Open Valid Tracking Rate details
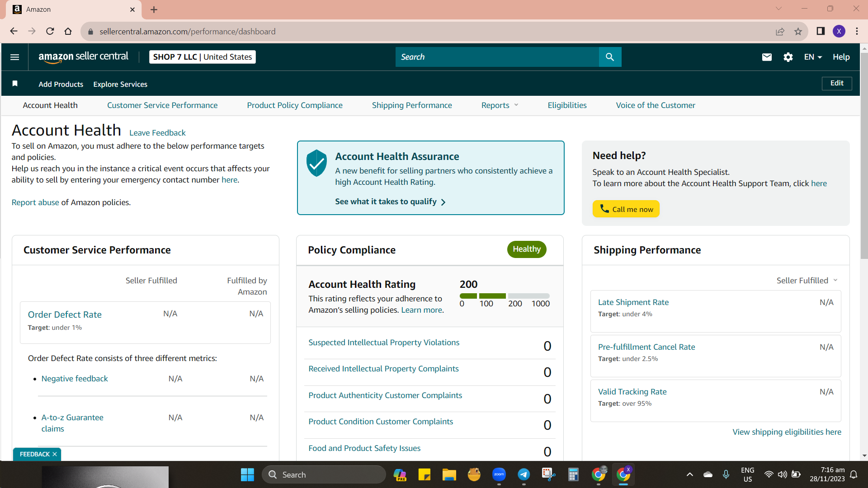 632,392
